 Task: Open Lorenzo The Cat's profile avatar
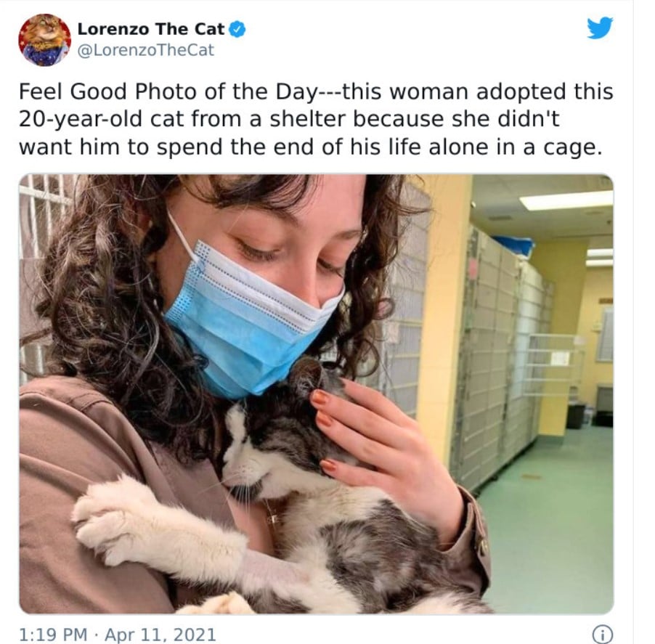tap(45, 40)
